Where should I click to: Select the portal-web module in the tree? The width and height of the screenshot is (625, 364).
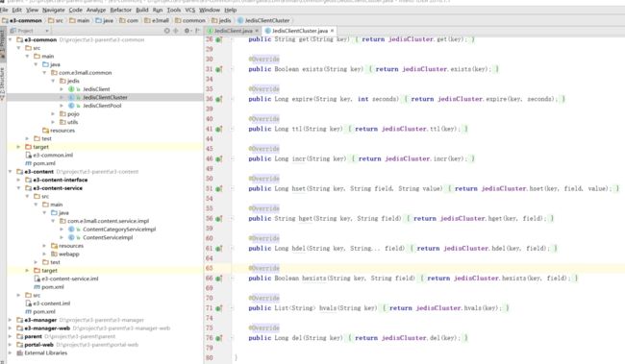tap(38, 345)
